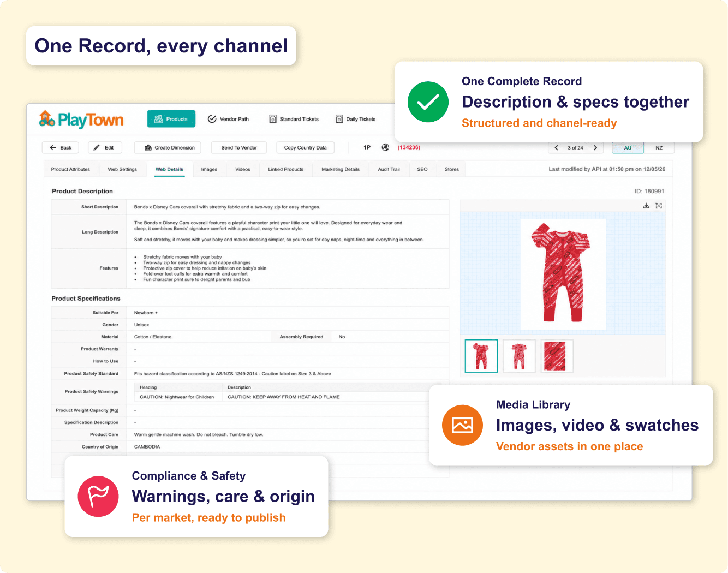This screenshot has width=728, height=573.
Task: Click the red flag icon on Compliance card
Action: (x=98, y=497)
